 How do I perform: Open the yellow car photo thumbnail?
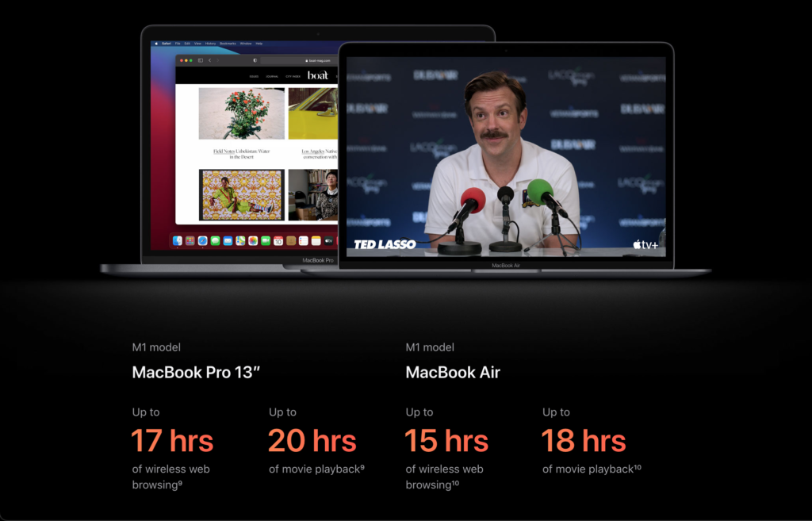[312, 113]
